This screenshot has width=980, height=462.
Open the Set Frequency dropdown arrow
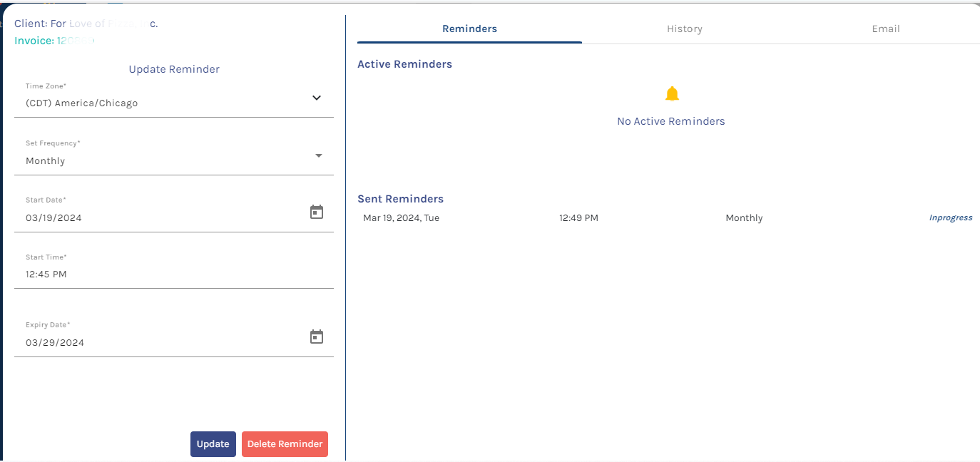coord(319,155)
